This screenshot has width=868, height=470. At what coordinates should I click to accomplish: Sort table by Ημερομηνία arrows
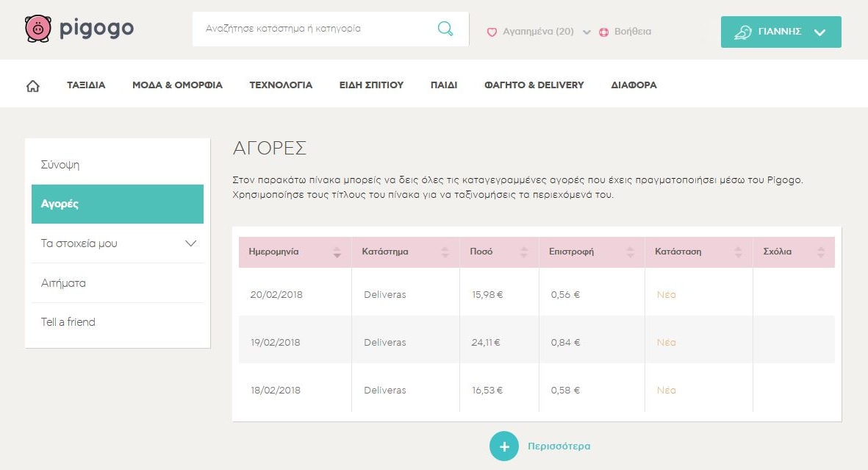tap(337, 253)
